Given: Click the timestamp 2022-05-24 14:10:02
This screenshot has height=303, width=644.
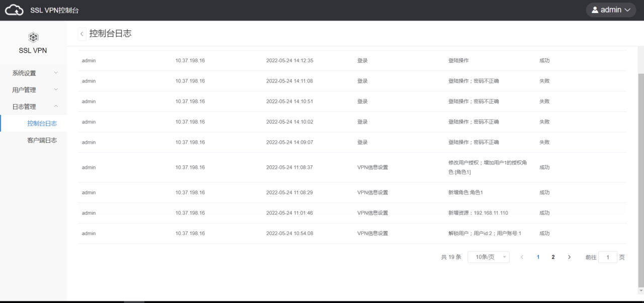Looking at the screenshot, I should [290, 122].
